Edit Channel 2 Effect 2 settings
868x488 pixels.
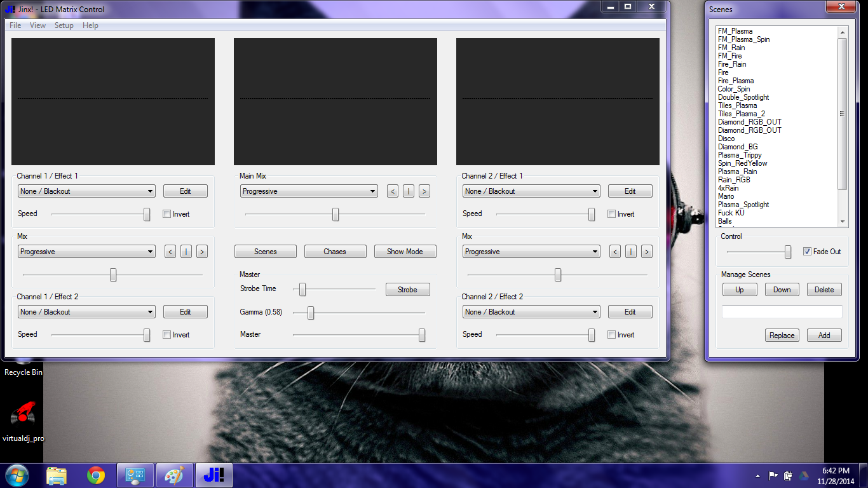tap(630, 312)
